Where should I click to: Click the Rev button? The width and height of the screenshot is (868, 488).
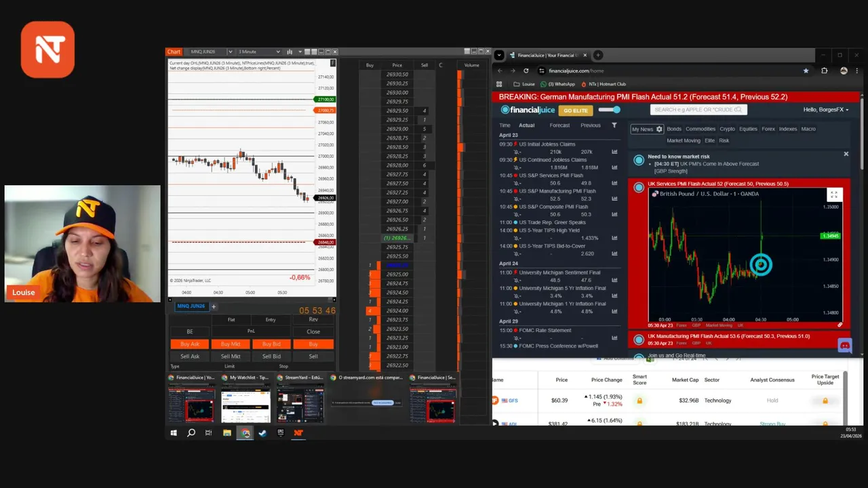coord(313,319)
